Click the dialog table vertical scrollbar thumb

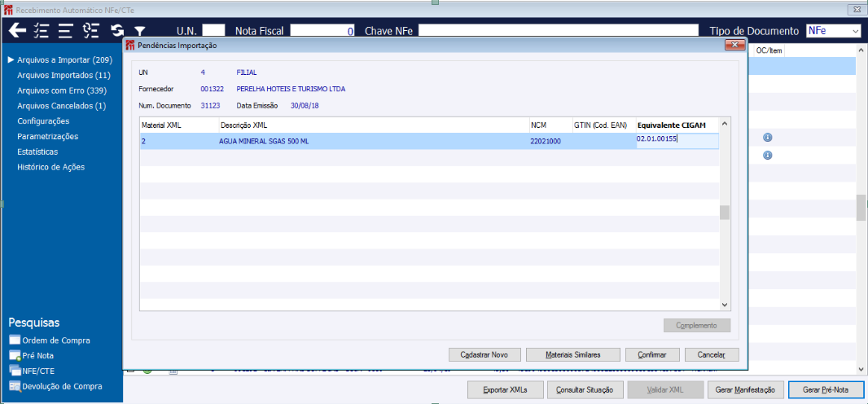[x=725, y=213]
